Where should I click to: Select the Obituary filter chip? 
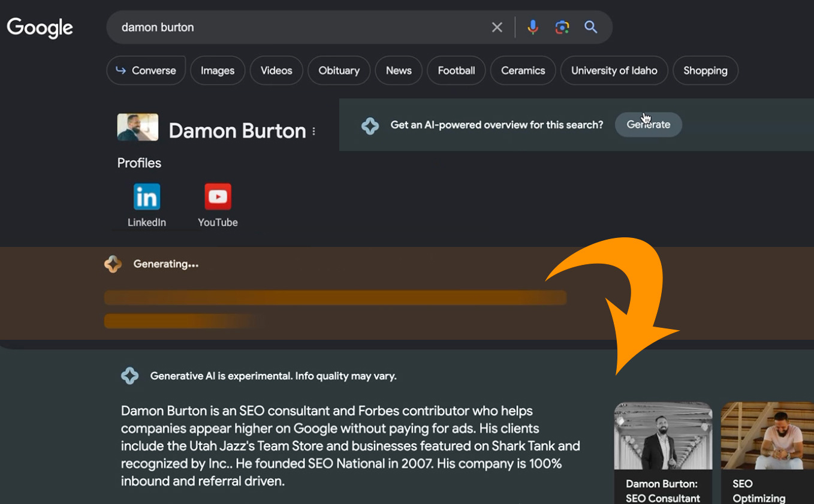point(339,70)
